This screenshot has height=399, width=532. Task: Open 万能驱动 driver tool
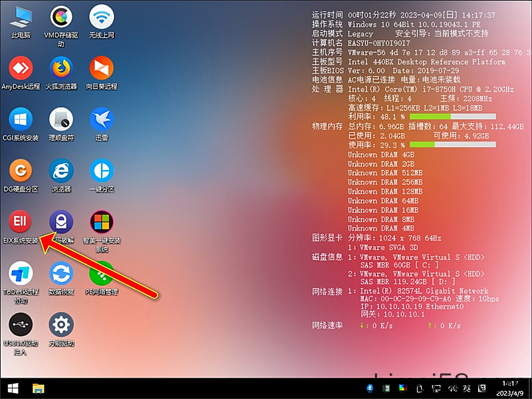click(61, 330)
